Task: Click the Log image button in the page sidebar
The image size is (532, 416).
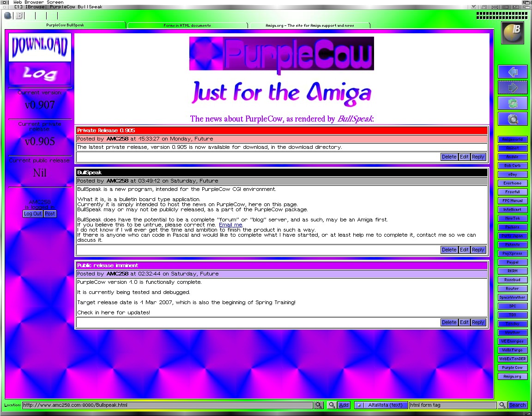Action: click(40, 73)
